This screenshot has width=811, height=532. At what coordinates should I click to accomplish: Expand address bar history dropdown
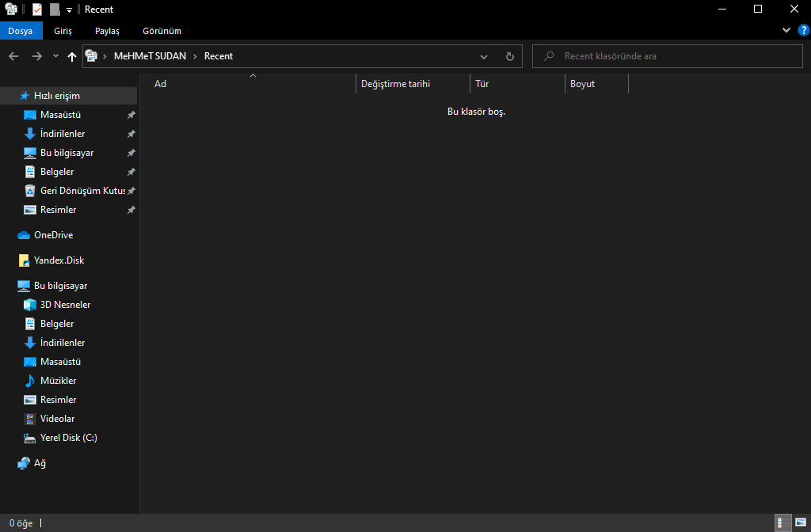pos(484,56)
